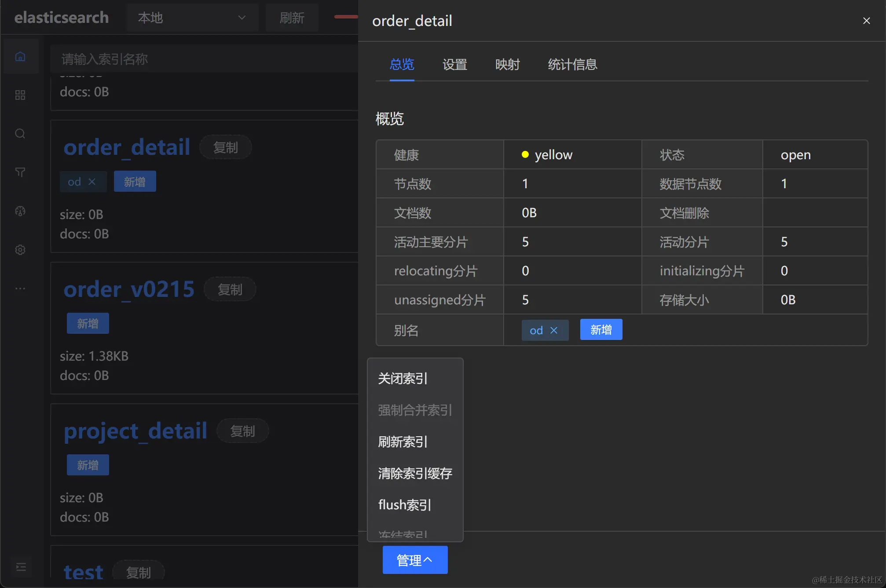
Task: Open the search icon in sidebar
Action: (20, 133)
